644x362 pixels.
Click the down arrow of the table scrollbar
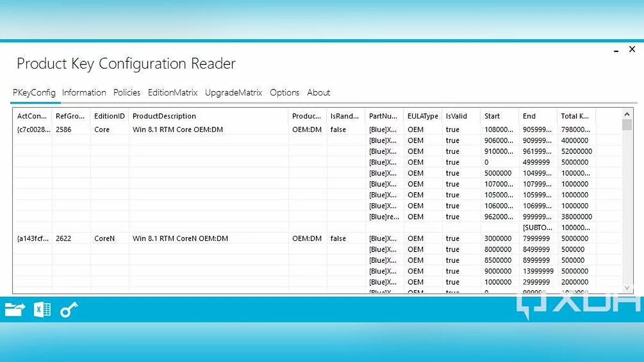[x=627, y=287]
